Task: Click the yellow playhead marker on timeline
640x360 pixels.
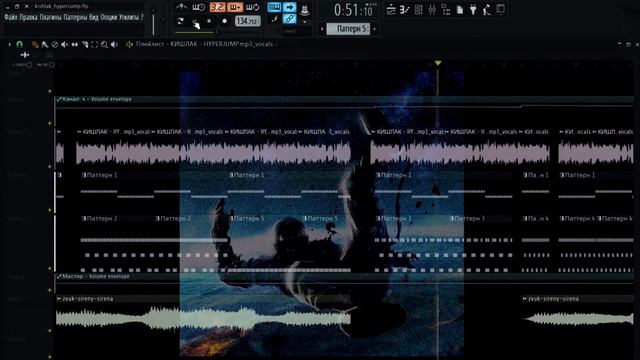Action: [438, 63]
